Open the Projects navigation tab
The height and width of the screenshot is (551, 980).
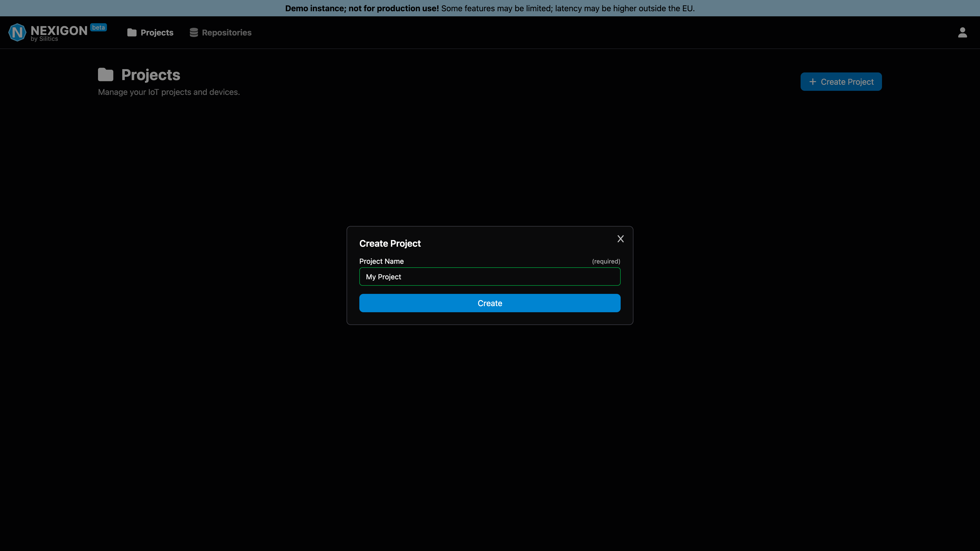[150, 33]
